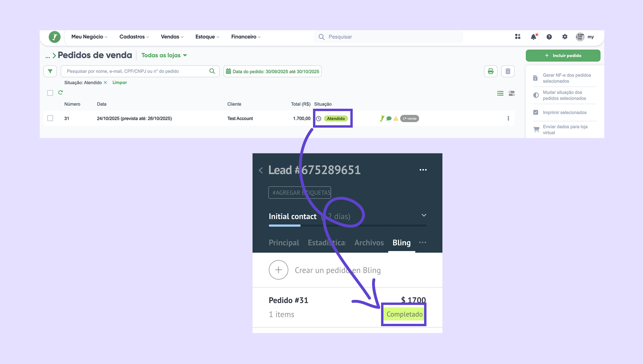Click the filter funnel icon
Screen dimensions: 643x364
pyautogui.click(x=50, y=71)
